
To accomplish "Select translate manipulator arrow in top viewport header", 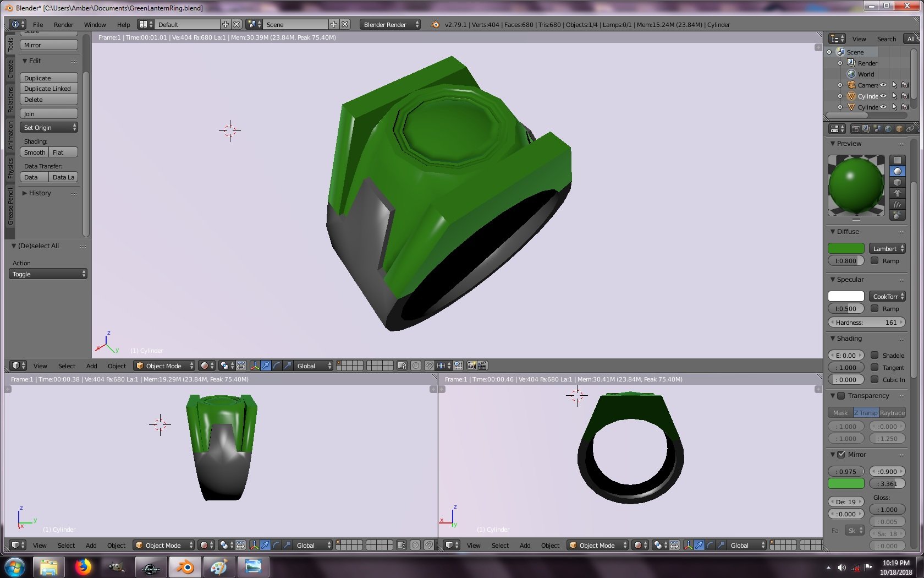I will [x=266, y=366].
